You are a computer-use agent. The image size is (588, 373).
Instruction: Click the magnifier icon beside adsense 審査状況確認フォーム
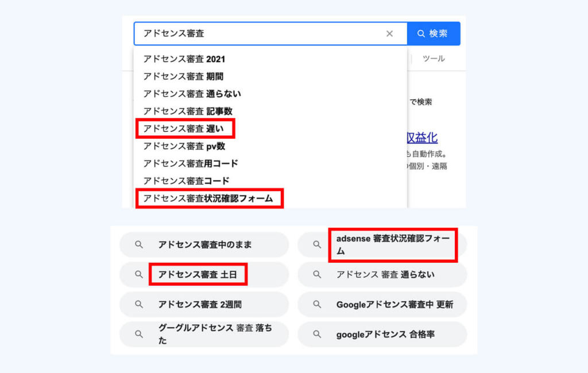[317, 244]
